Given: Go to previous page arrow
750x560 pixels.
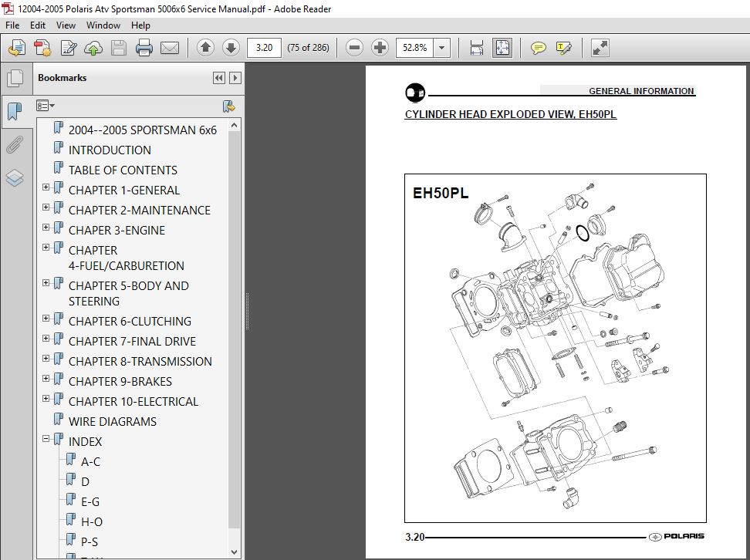Looking at the screenshot, I should tap(206, 47).
